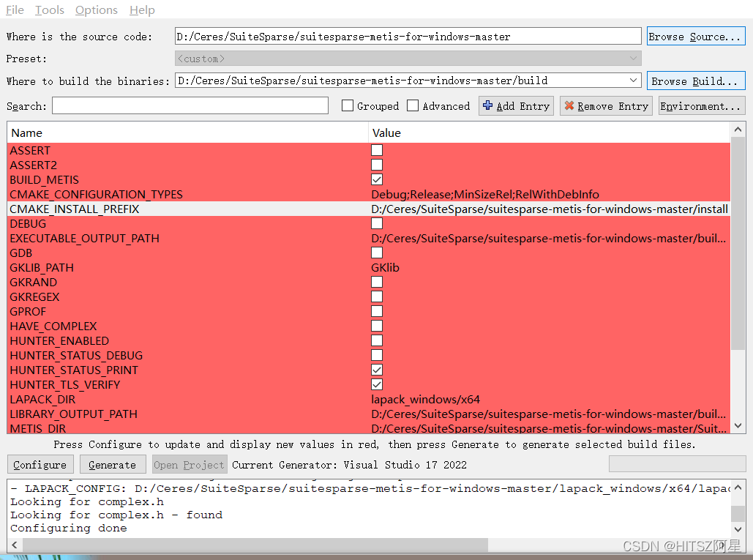The image size is (753, 560).
Task: Click the cache list vertical scrollbar thumb
Action: 738,243
